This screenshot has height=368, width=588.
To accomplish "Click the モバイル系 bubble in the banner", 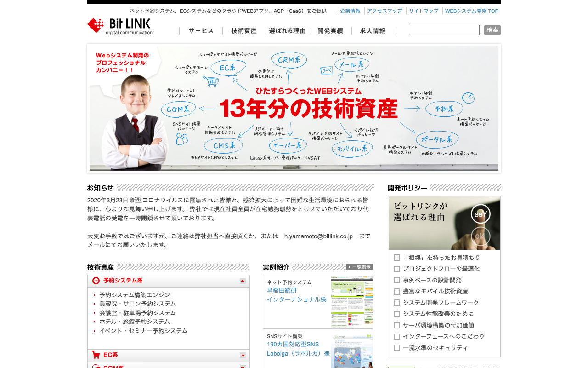I will point(352,149).
